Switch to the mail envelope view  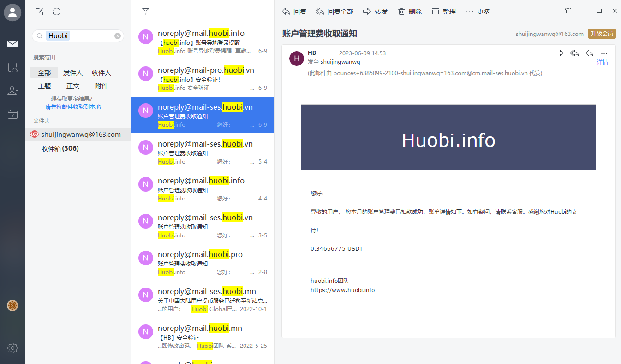(x=12, y=44)
